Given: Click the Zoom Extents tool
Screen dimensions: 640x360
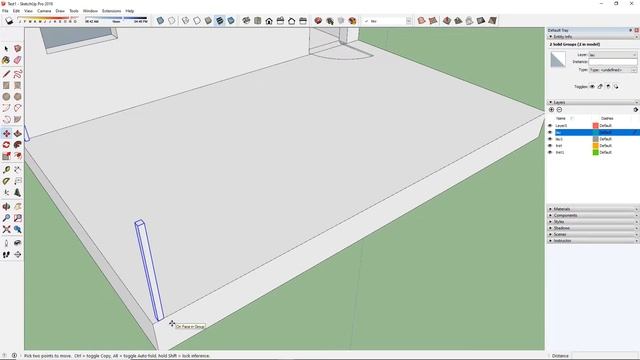Looking at the screenshot, I should tap(6, 230).
